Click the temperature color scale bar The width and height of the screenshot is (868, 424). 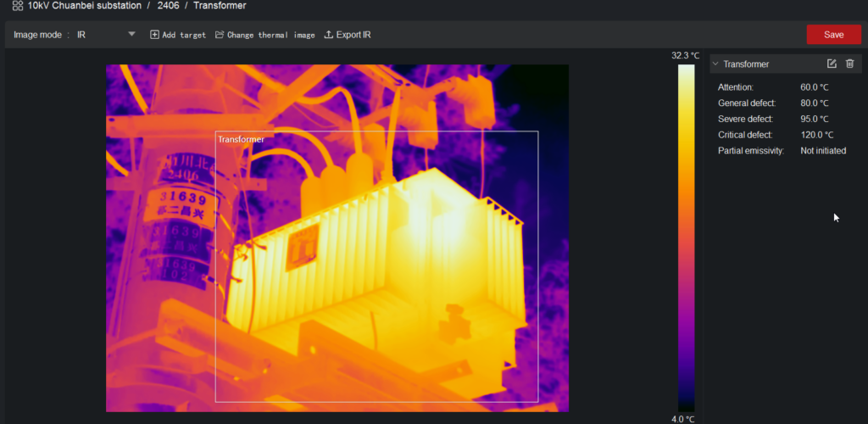(686, 237)
